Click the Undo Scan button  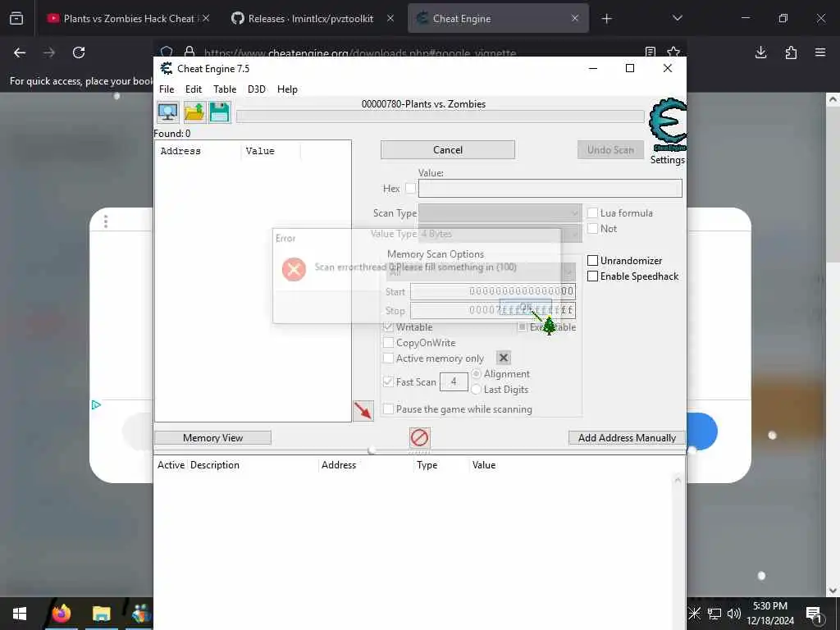click(x=610, y=150)
